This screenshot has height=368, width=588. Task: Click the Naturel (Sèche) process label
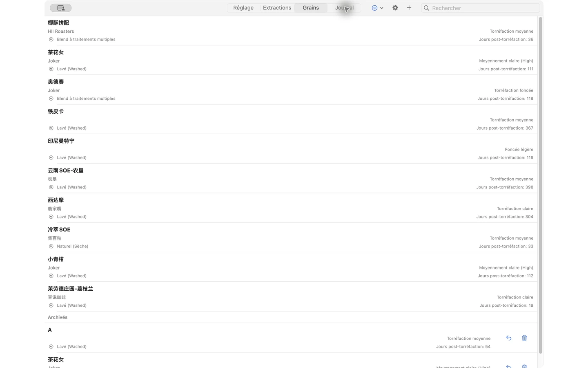73,247
